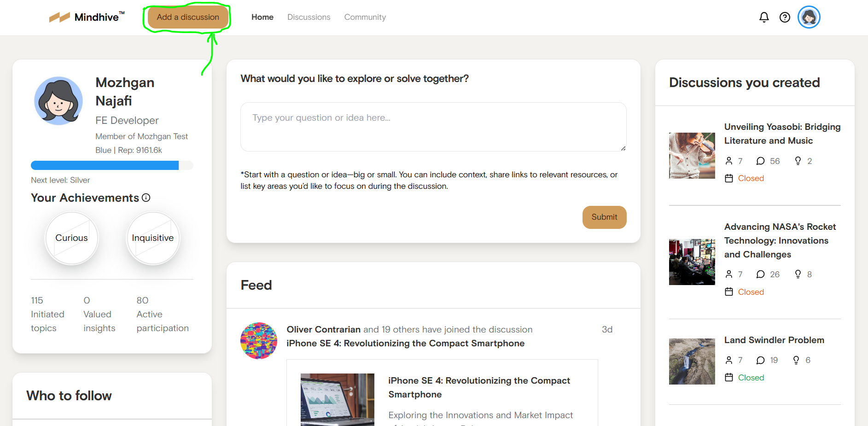Open the Community tab
Screen dimensions: 868x426
(365, 17)
